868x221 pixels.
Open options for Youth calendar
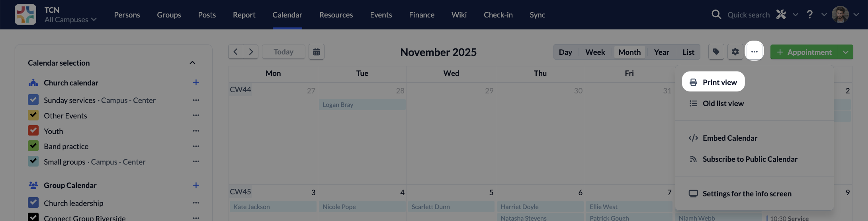click(196, 131)
